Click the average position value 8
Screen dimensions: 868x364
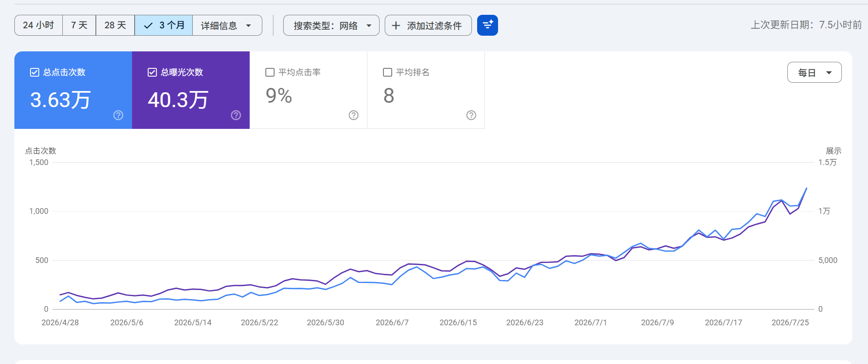coord(389,96)
